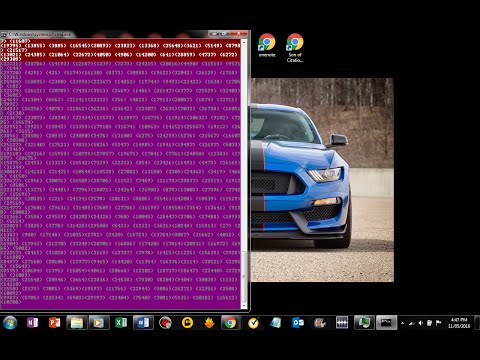
Task: Show hidden tray icons arrow
Action: [403, 323]
